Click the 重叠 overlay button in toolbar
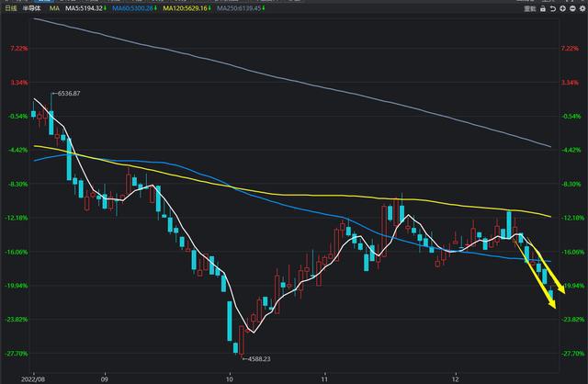Viewport: 588px width, 384px height. [x=529, y=8]
